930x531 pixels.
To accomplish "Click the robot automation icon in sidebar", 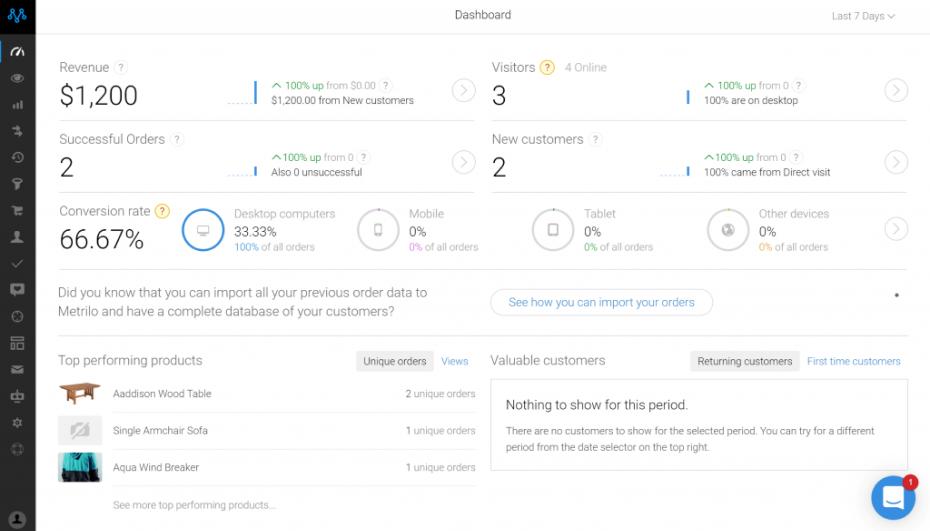I will click(x=17, y=396).
